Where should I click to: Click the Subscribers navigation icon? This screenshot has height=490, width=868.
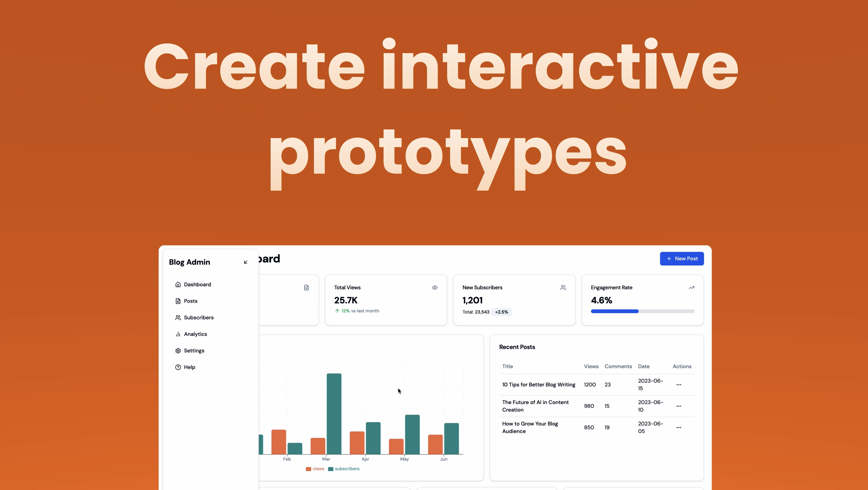(178, 317)
